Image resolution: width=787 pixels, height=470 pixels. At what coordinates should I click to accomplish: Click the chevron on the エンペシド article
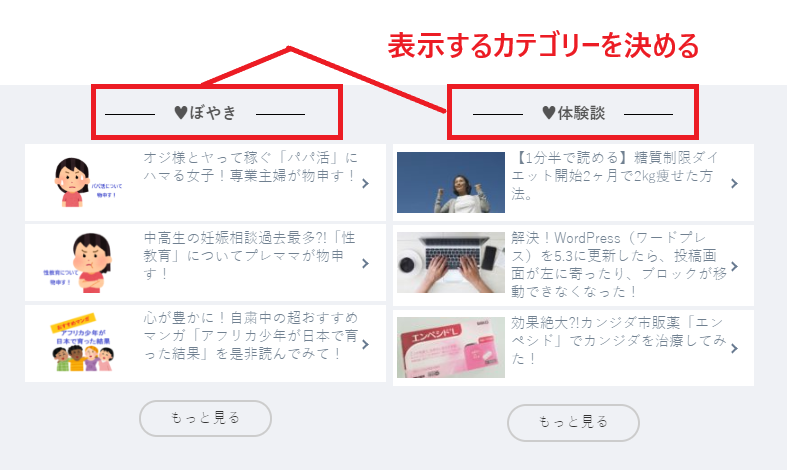coord(734,348)
